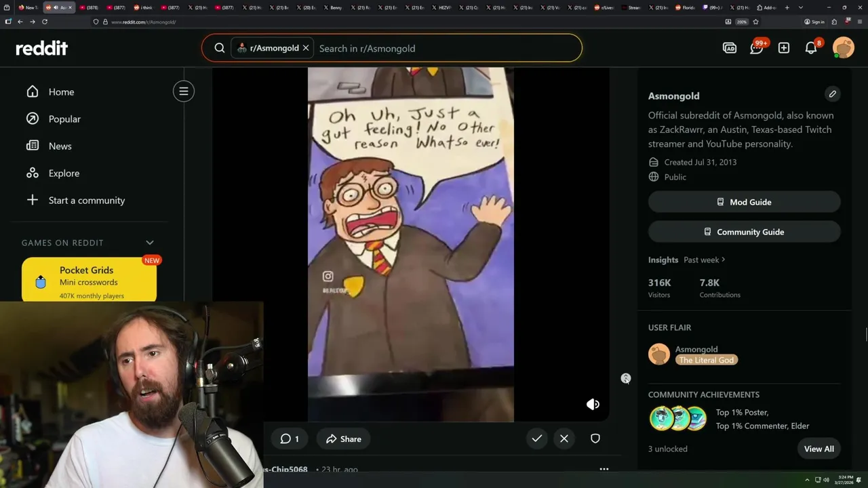868x488 pixels.
Task: Click the Asmongold user flair avatar
Action: coord(659,354)
